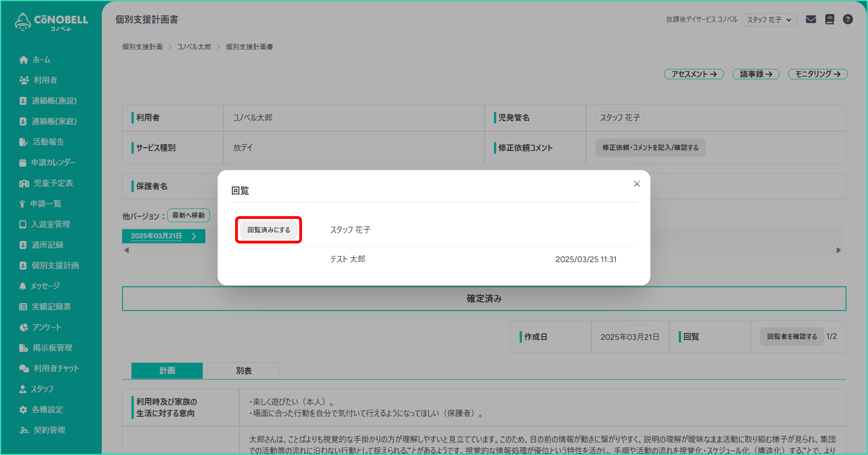Open 各種設定 gear icon
Screen dimensions: 868x455
tap(23, 409)
